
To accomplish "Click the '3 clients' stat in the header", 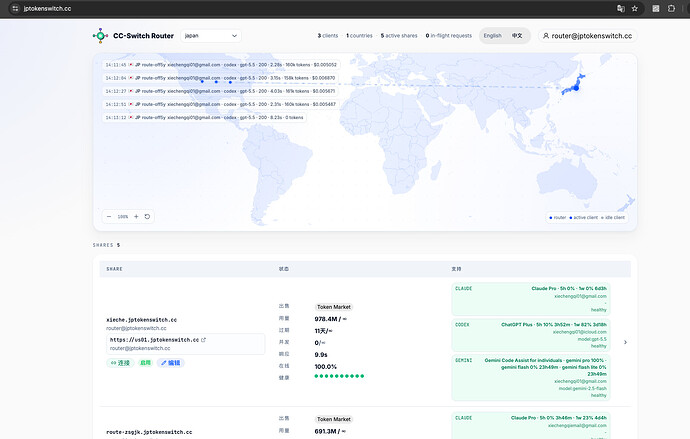I will pyautogui.click(x=328, y=36).
